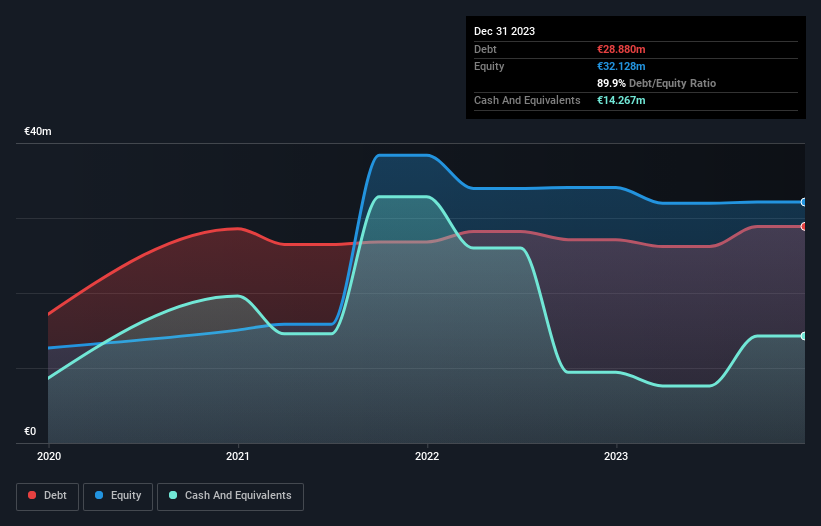Image resolution: width=821 pixels, height=526 pixels.
Task: Toggle the Debt legend button
Action: [x=48, y=496]
